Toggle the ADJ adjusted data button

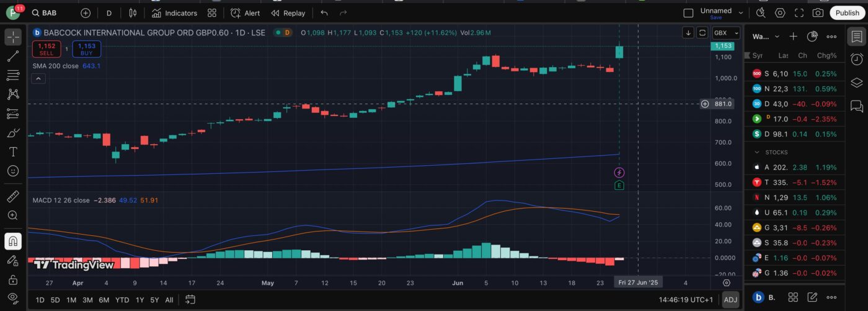(730, 300)
